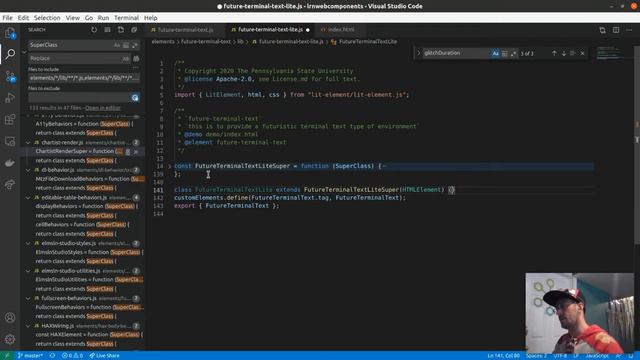The image size is (640, 360).
Task: Toggle Find in Selection in find widget
Action: tap(573, 53)
